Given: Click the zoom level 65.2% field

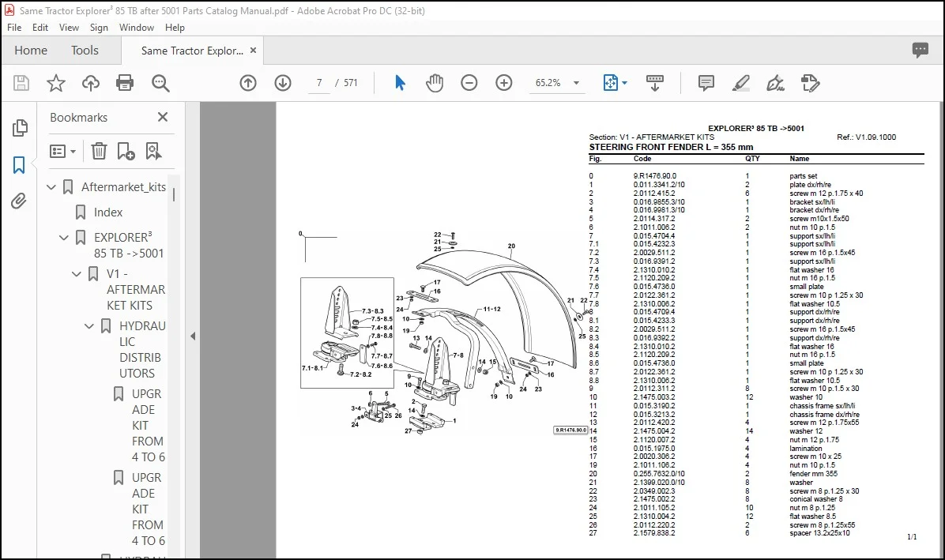Looking at the screenshot, I should pyautogui.click(x=548, y=83).
